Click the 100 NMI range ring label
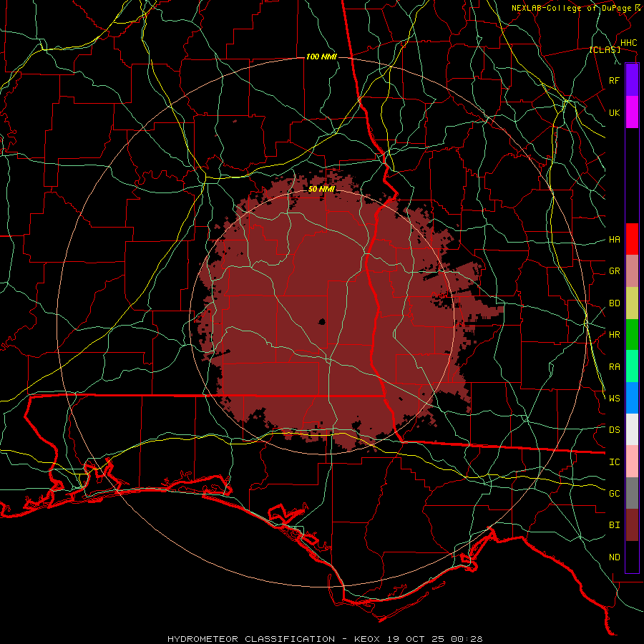The height and width of the screenshot is (644, 644). coord(321,57)
